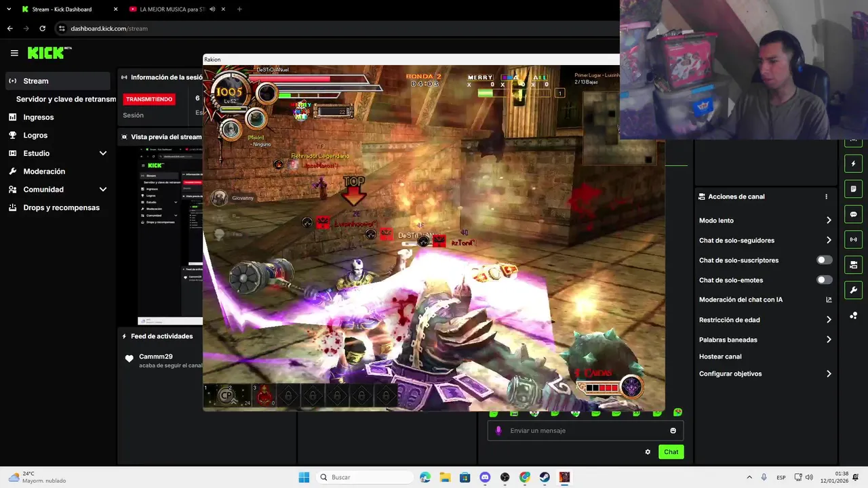Toggle Chat de solo-emotes switch
The height and width of the screenshot is (488, 868).
click(x=825, y=280)
